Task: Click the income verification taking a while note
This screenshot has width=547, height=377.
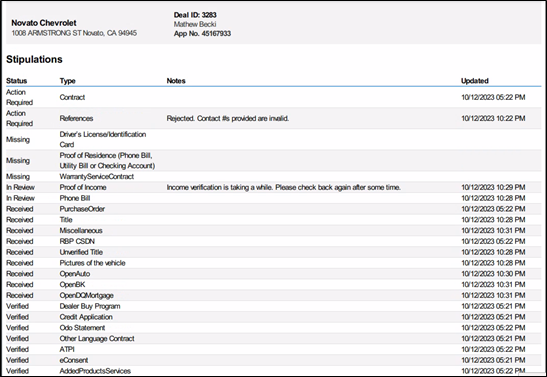Action: [x=284, y=187]
